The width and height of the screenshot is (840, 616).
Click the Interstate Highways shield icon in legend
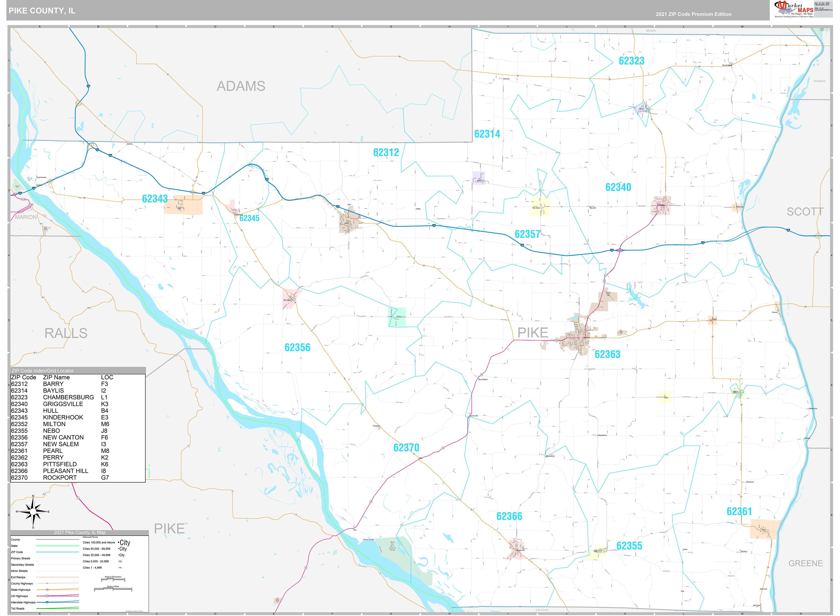coord(47,602)
